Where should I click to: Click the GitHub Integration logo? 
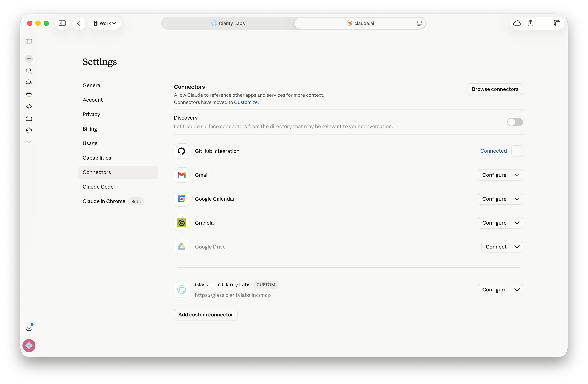pyautogui.click(x=182, y=151)
